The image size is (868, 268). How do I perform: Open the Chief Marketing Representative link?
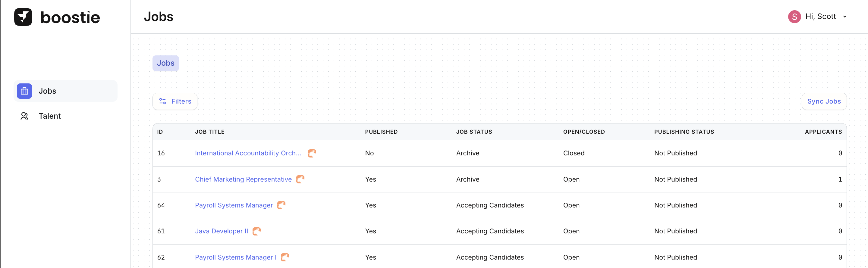click(243, 179)
